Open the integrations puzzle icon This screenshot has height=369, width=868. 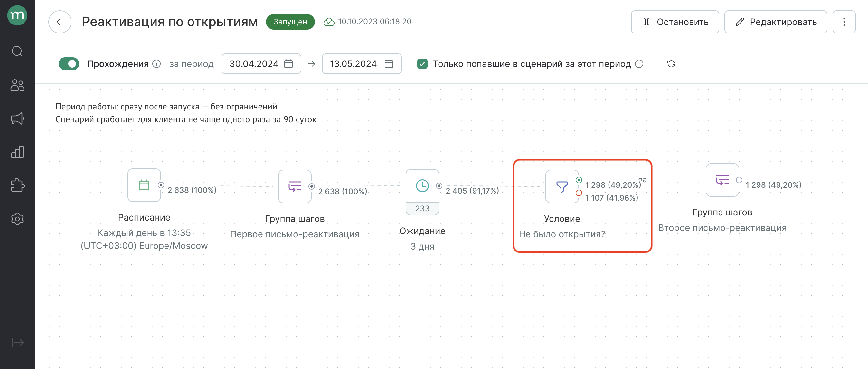(x=17, y=185)
